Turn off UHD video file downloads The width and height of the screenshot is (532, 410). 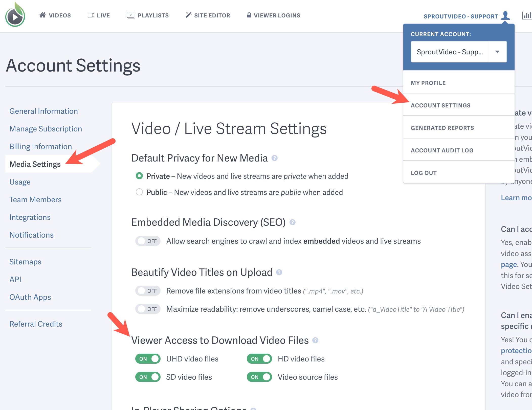coord(148,359)
